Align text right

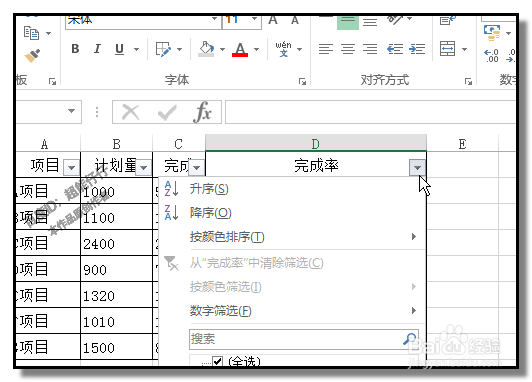click(x=370, y=49)
